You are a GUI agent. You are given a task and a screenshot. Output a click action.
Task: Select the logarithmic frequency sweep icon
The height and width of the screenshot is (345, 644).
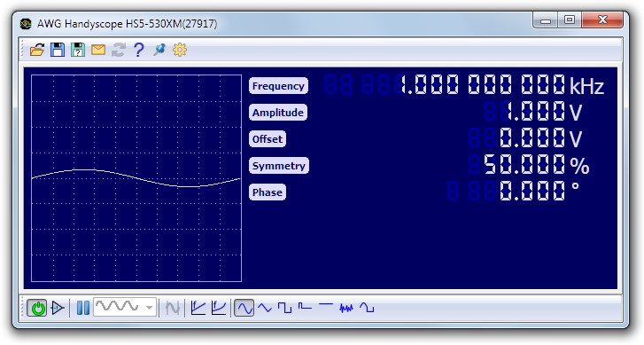[x=219, y=308]
